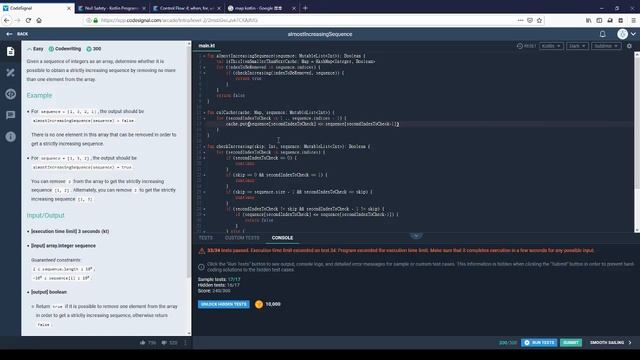The image size is (640, 360).
Task: Switch to the CUSTOM TESTS tab
Action: [242, 238]
